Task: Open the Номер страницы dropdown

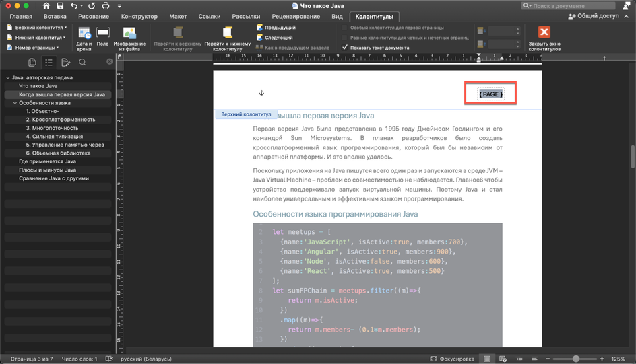Action: pos(33,48)
